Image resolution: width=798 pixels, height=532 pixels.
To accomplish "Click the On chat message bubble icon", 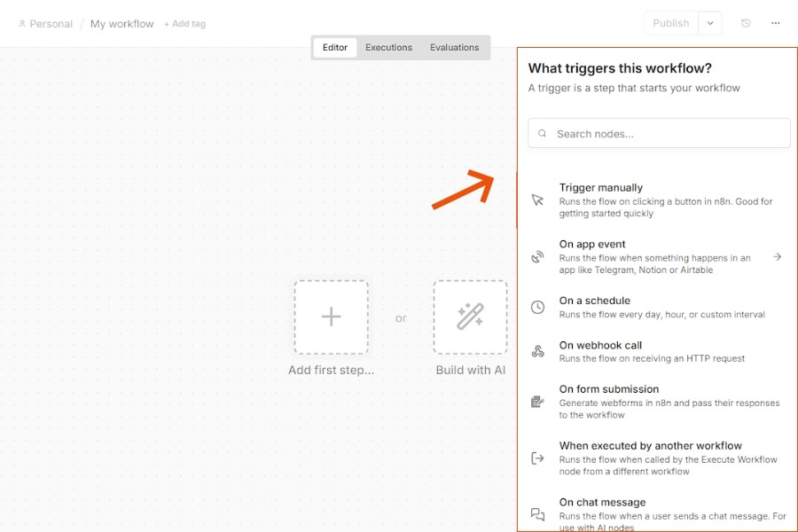I will pyautogui.click(x=537, y=514).
